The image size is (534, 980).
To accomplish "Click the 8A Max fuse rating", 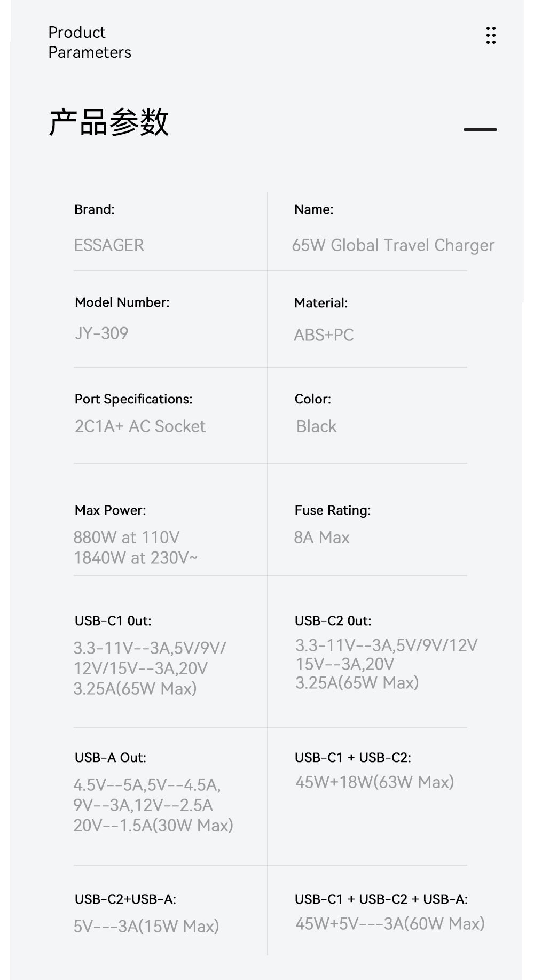I will (x=321, y=538).
